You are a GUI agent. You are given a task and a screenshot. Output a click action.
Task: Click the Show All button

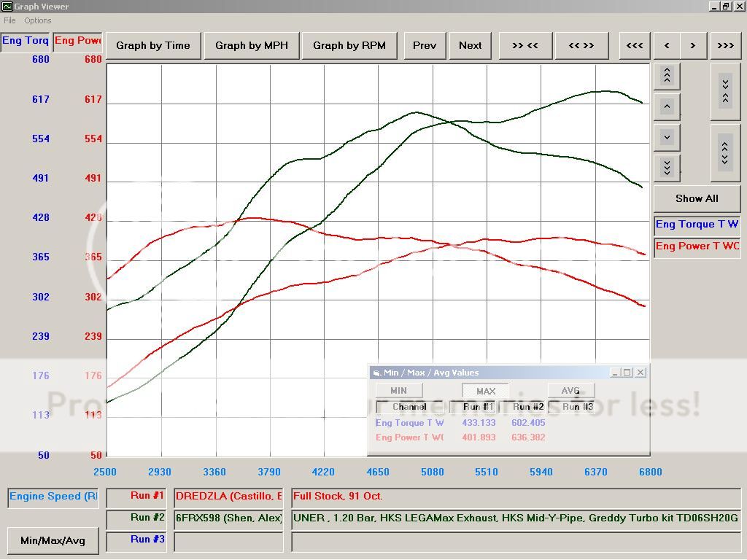696,198
